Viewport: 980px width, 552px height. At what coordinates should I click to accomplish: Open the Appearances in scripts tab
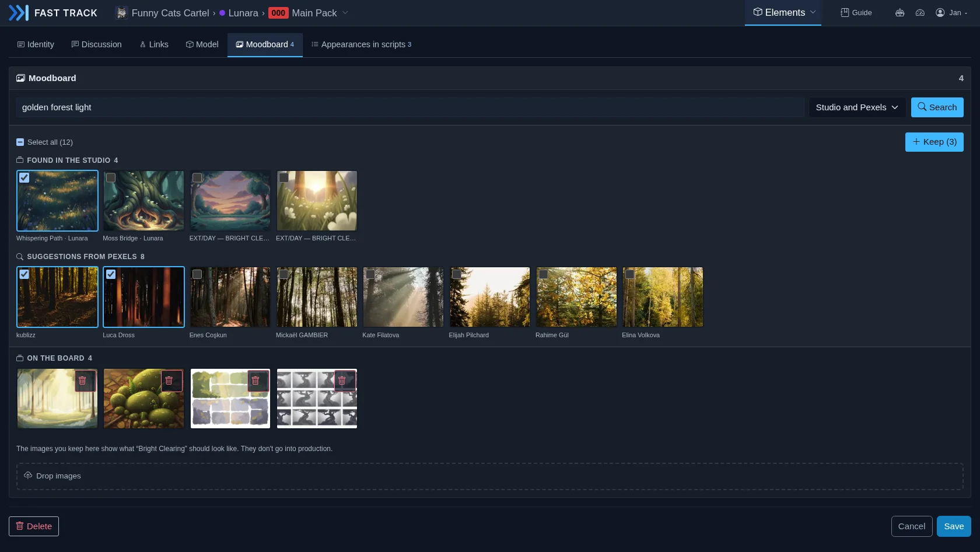(x=361, y=44)
